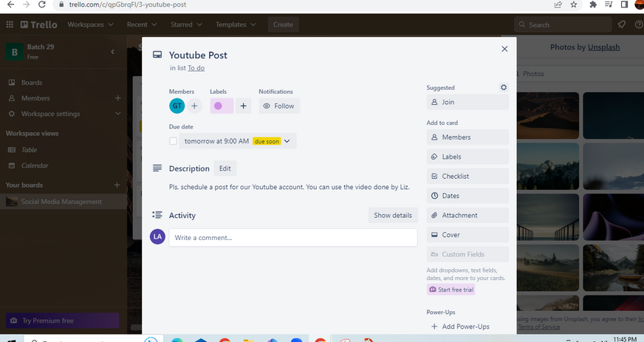Expand the Workspaces menu
This screenshot has width=644, height=342.
pyautogui.click(x=90, y=24)
